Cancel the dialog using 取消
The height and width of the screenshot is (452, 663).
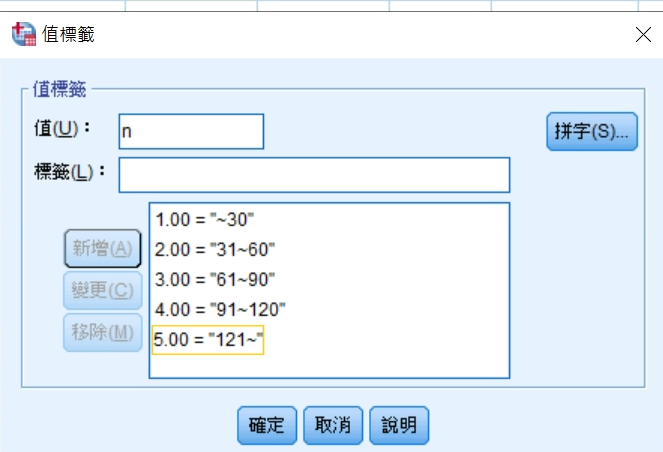click(x=333, y=425)
